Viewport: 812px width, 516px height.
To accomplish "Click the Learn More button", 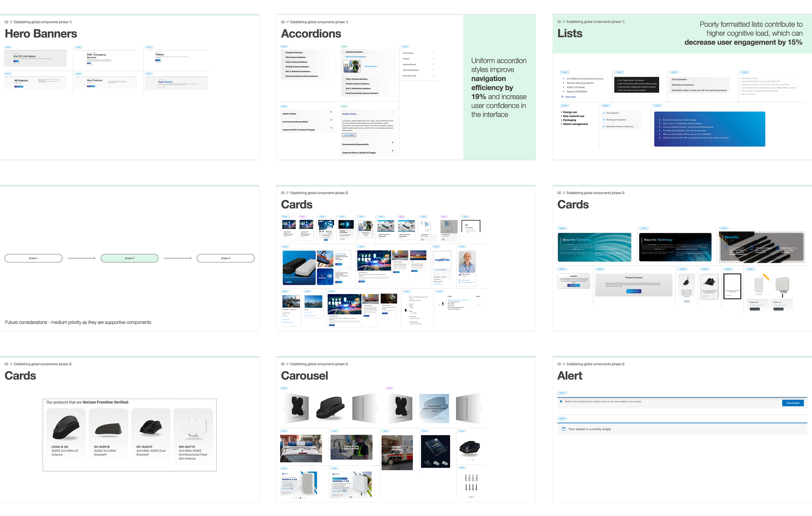I will pyautogui.click(x=349, y=135).
